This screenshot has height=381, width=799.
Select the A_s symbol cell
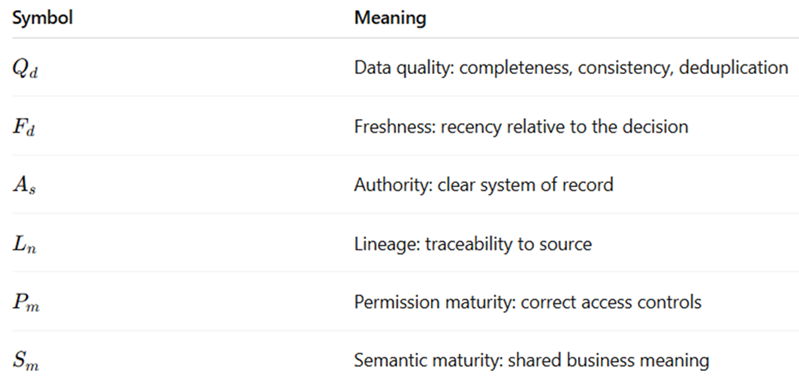[24, 185]
